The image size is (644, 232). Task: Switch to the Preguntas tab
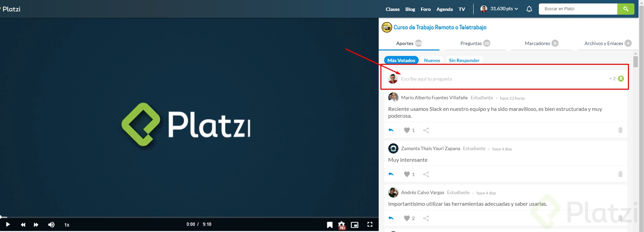pyautogui.click(x=475, y=43)
